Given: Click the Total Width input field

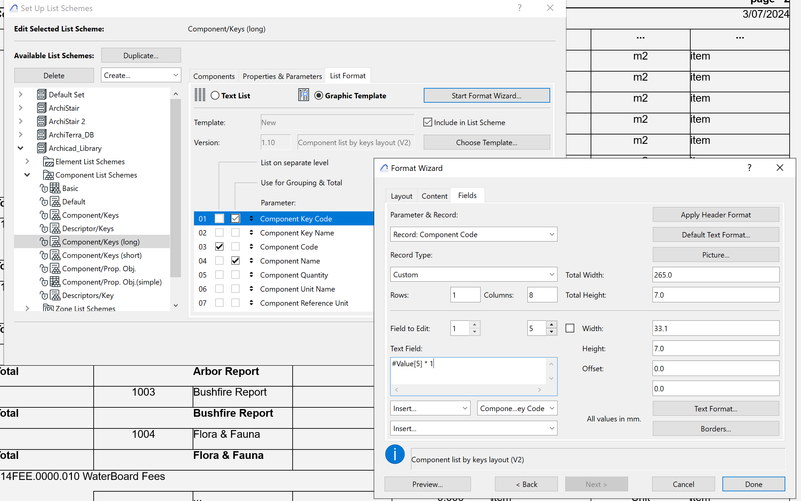Looking at the screenshot, I should coord(715,274).
